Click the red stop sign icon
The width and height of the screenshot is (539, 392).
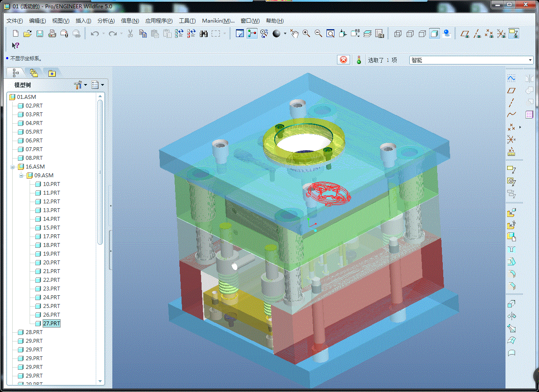point(344,60)
